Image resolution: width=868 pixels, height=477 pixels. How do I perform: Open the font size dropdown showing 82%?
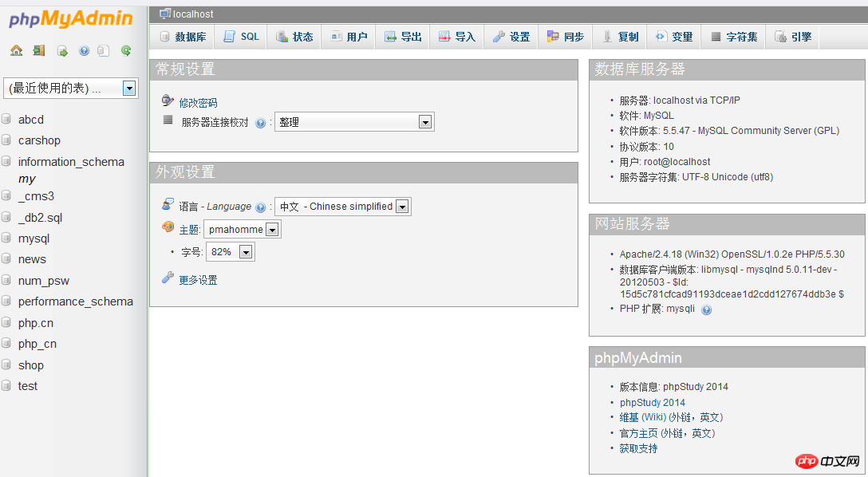(x=231, y=252)
